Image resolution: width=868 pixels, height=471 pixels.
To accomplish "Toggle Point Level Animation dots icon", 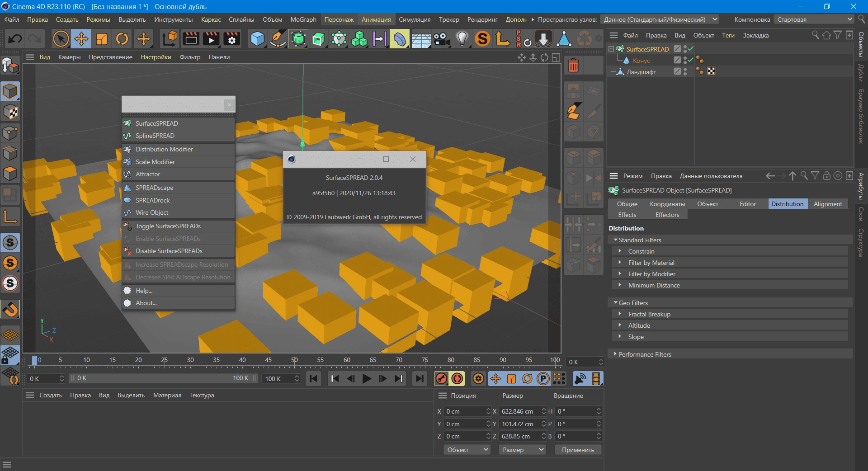I will (x=559, y=379).
